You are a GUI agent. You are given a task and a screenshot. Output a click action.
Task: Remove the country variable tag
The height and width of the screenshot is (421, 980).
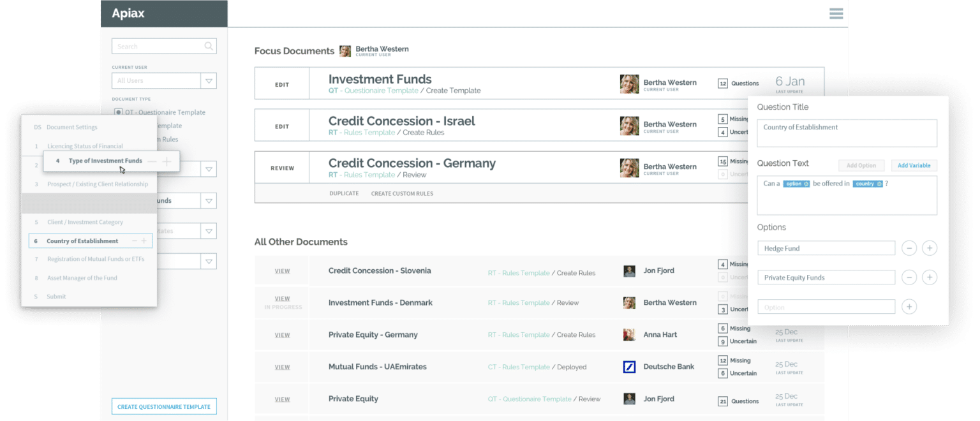(879, 184)
